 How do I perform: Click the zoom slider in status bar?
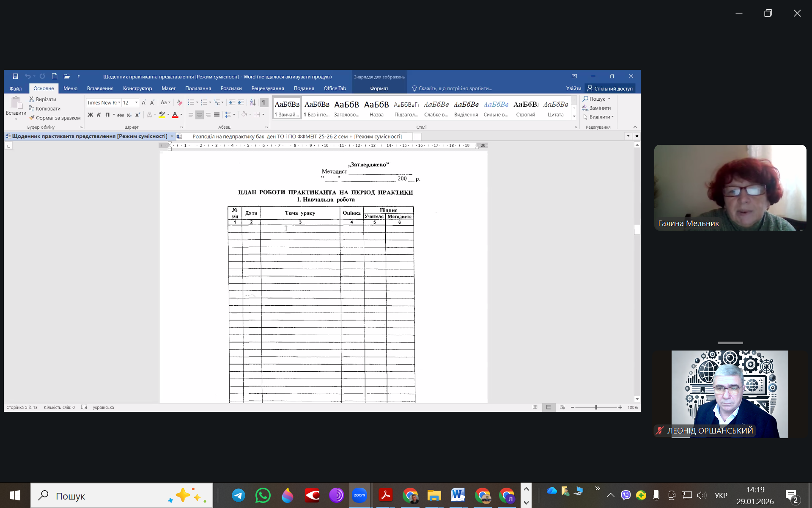coord(596,407)
